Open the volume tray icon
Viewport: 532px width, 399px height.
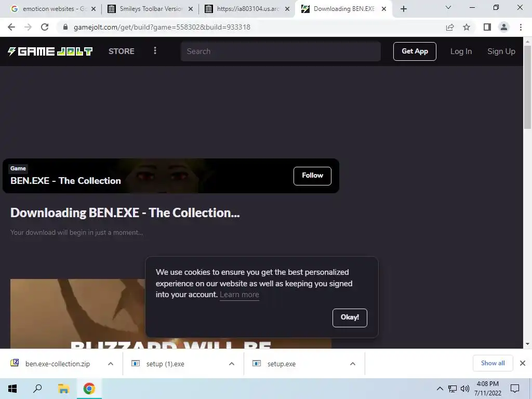click(x=465, y=389)
